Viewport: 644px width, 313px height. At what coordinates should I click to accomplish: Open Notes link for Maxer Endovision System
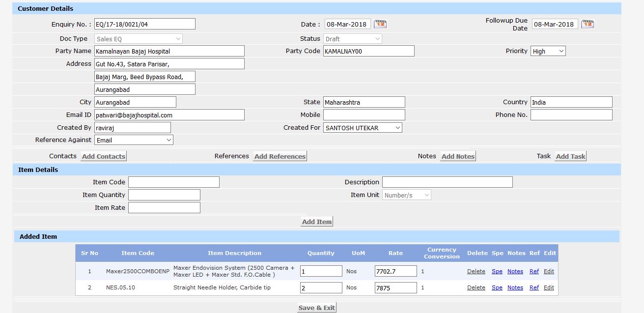pos(515,271)
